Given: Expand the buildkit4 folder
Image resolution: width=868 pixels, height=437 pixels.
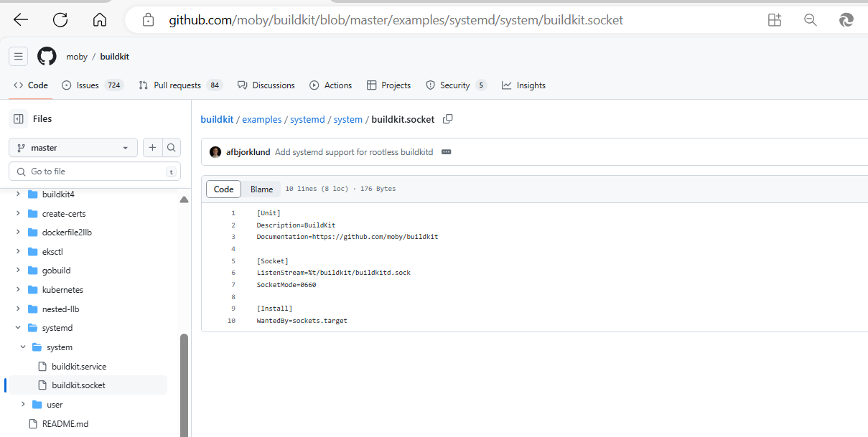Looking at the screenshot, I should [x=18, y=194].
